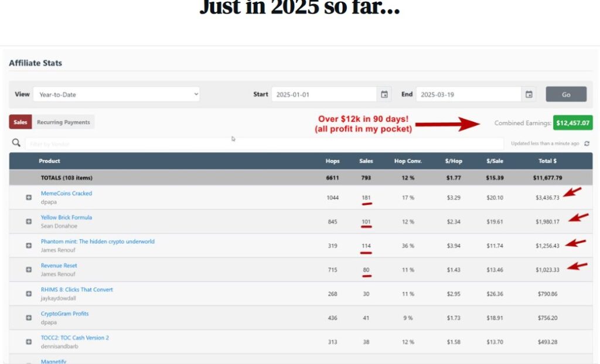Image resolution: width=600 pixels, height=364 pixels.
Task: Click the Filter by Vendor search field
Action: coord(264,143)
